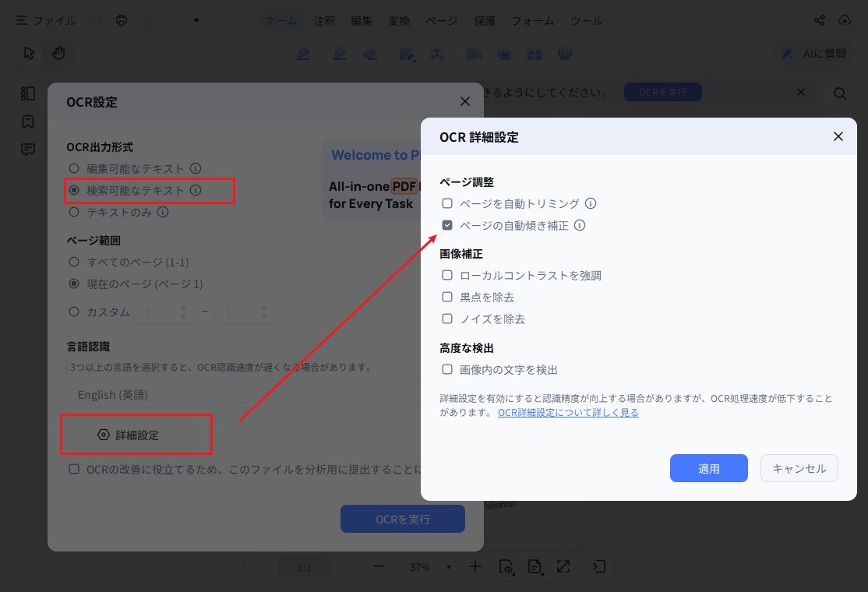
Task: Uncheck ページの自動傾き補正
Action: (447, 225)
